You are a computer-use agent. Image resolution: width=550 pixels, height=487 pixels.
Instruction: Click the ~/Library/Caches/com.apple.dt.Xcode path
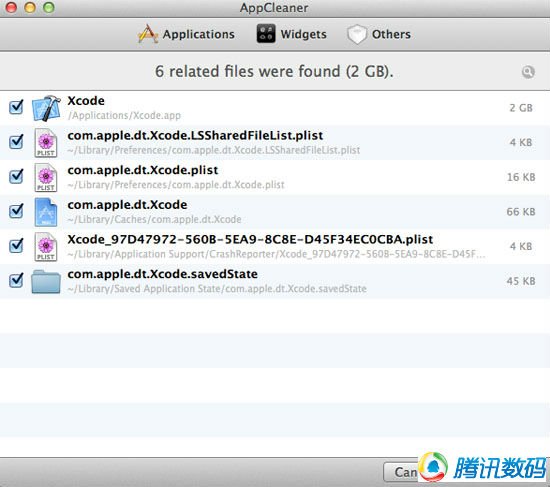(x=154, y=219)
